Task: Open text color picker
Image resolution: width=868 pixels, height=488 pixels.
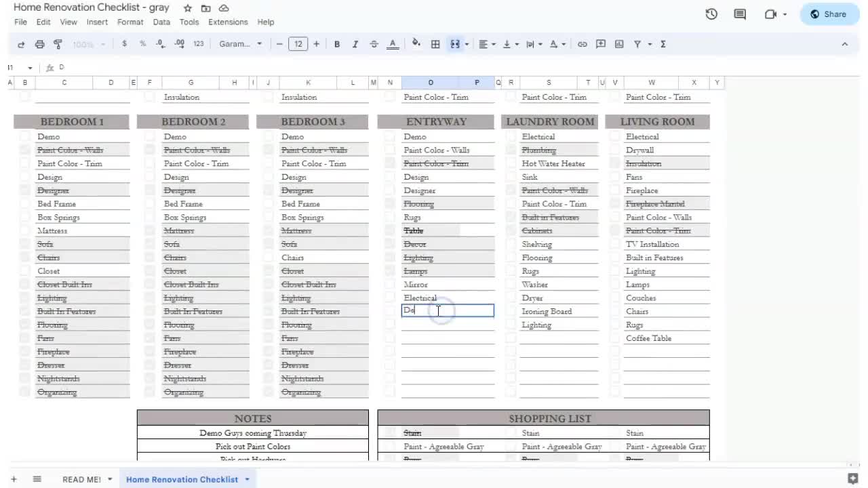Action: pyautogui.click(x=393, y=44)
